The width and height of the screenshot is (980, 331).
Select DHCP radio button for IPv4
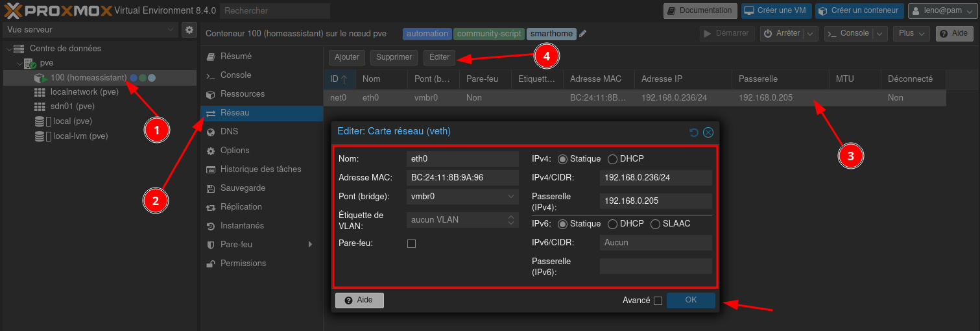pos(612,159)
